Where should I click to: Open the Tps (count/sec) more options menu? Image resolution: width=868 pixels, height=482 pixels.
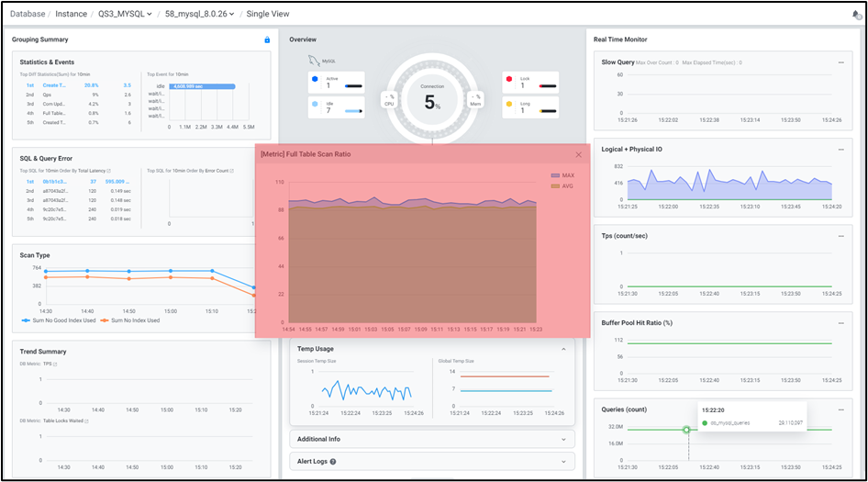840,236
